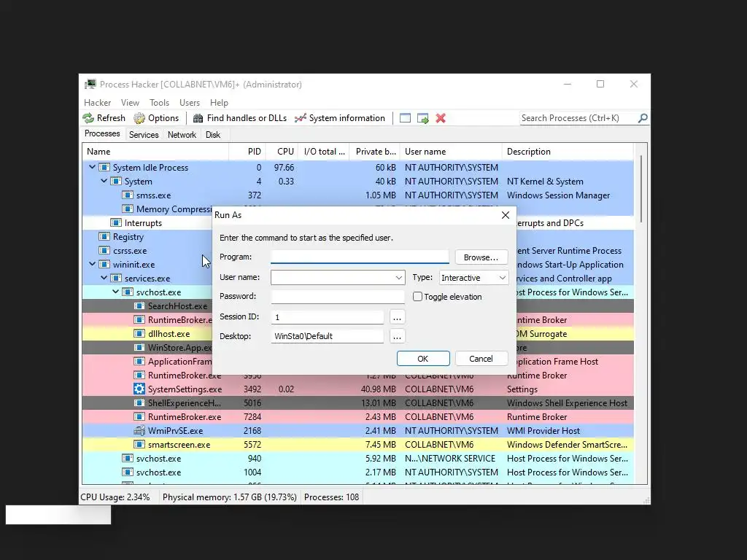Close the Run As dialog
Image resolution: width=747 pixels, height=560 pixels.
point(506,215)
